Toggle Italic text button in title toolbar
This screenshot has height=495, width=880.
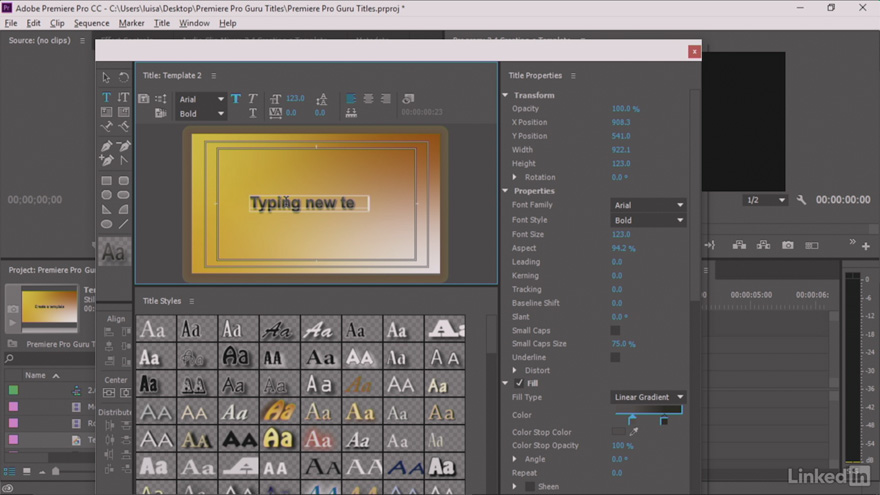(253, 99)
